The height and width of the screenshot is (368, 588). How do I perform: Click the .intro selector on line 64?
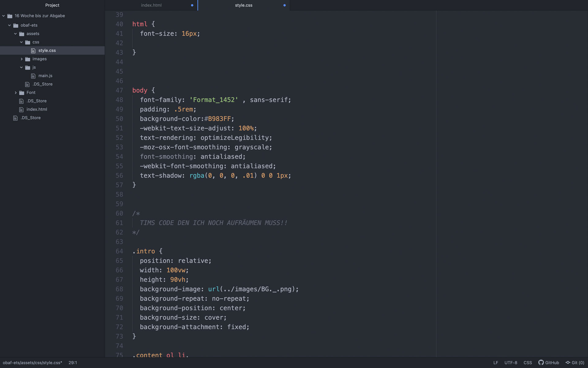[x=144, y=251]
